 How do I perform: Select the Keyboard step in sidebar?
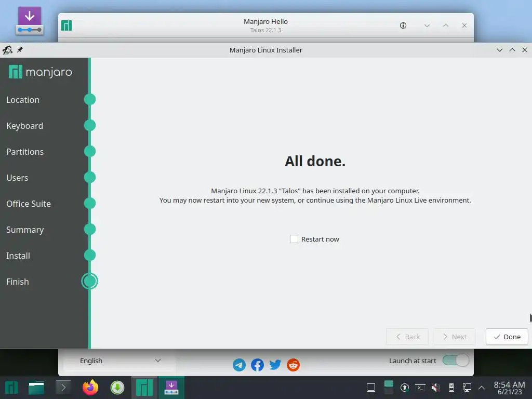click(25, 126)
